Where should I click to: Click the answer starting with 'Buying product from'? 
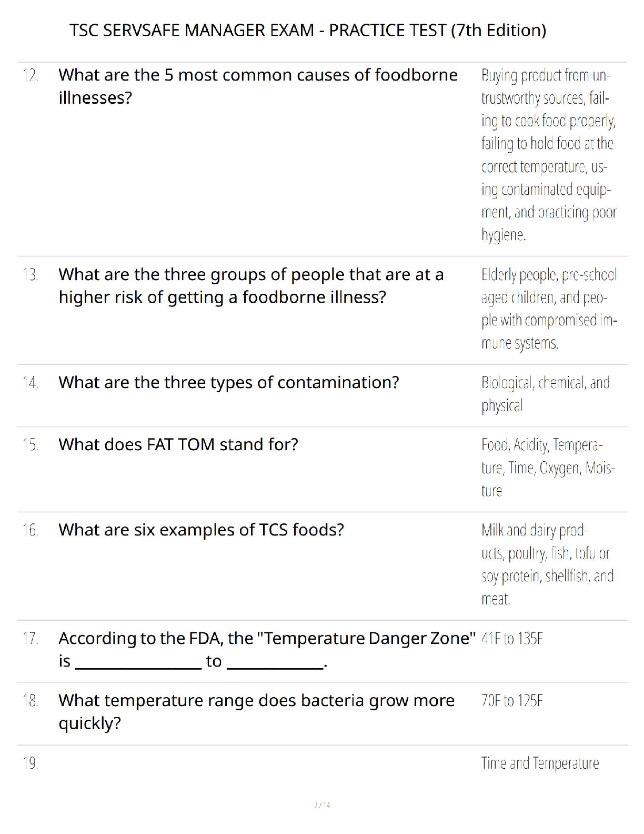(548, 155)
